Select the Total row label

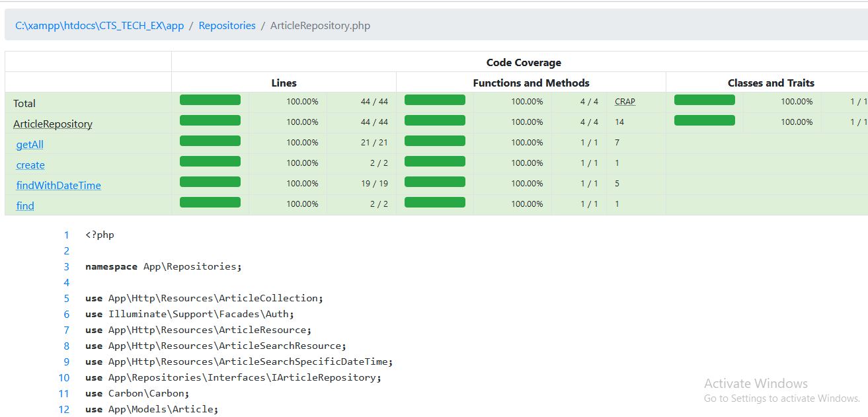pos(24,103)
